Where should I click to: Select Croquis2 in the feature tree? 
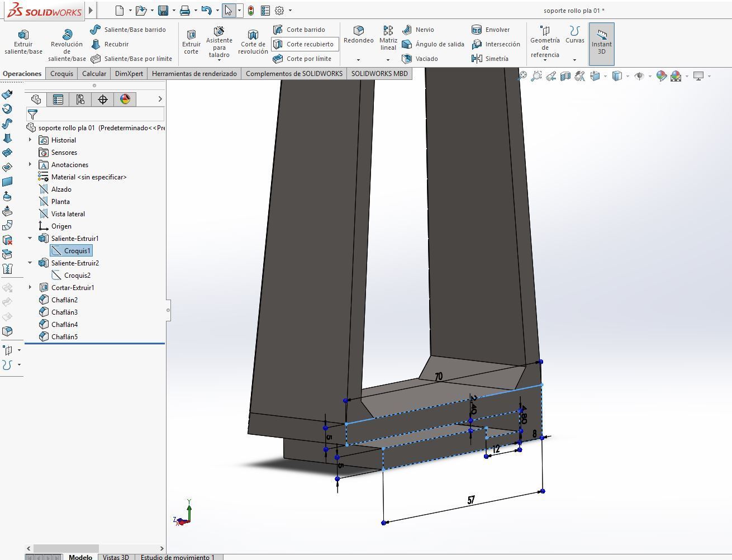(x=77, y=276)
